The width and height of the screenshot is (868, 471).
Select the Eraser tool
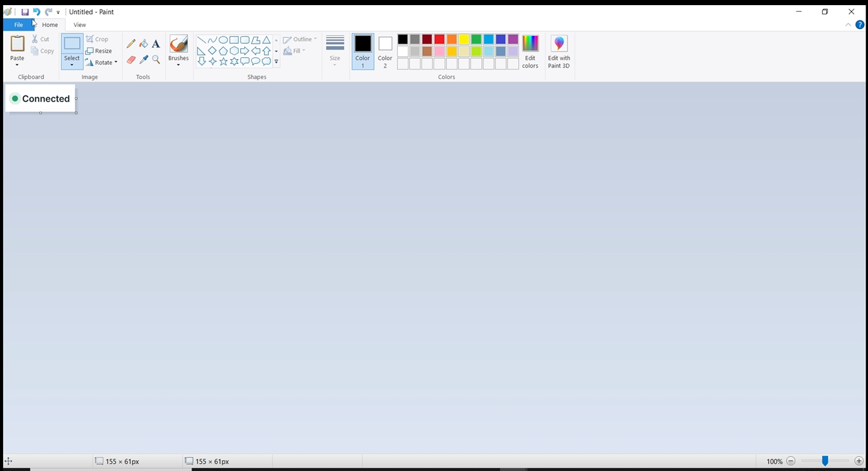(131, 60)
